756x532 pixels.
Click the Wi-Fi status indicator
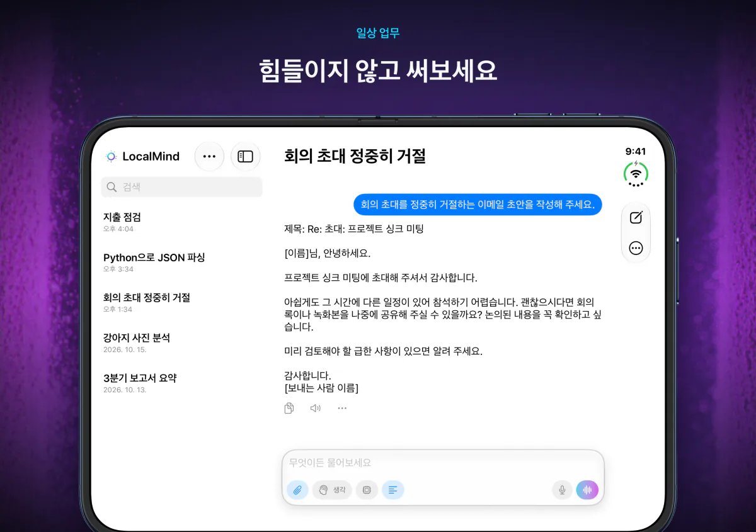(x=636, y=173)
